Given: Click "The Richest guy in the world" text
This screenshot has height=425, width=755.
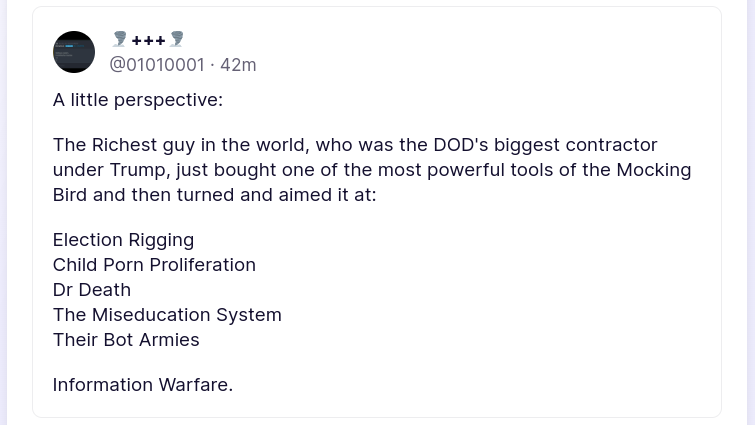Looking at the screenshot, I should pyautogui.click(x=172, y=145).
